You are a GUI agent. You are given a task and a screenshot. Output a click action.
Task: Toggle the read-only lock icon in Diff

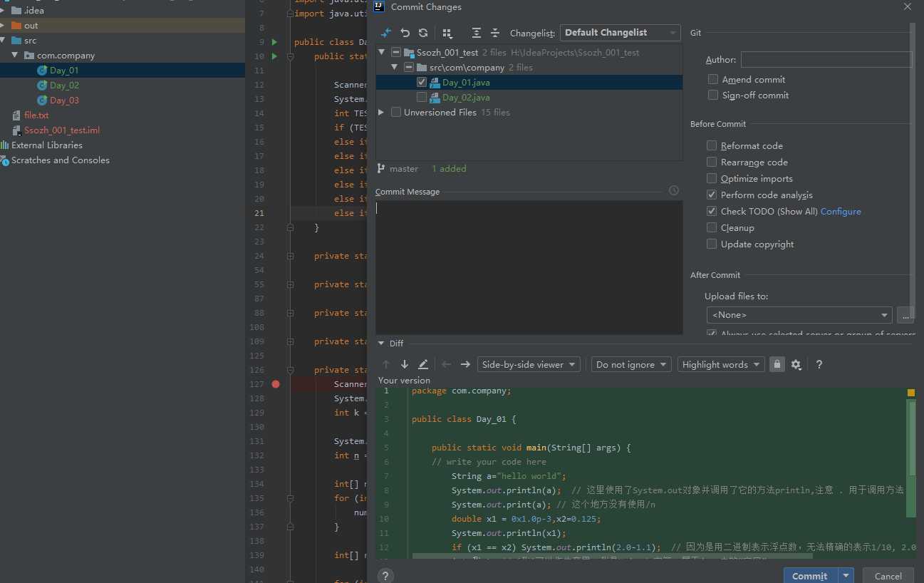pos(777,364)
